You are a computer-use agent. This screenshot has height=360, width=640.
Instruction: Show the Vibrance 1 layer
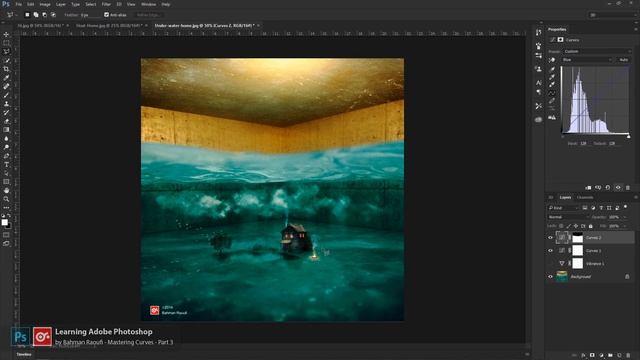(x=550, y=264)
